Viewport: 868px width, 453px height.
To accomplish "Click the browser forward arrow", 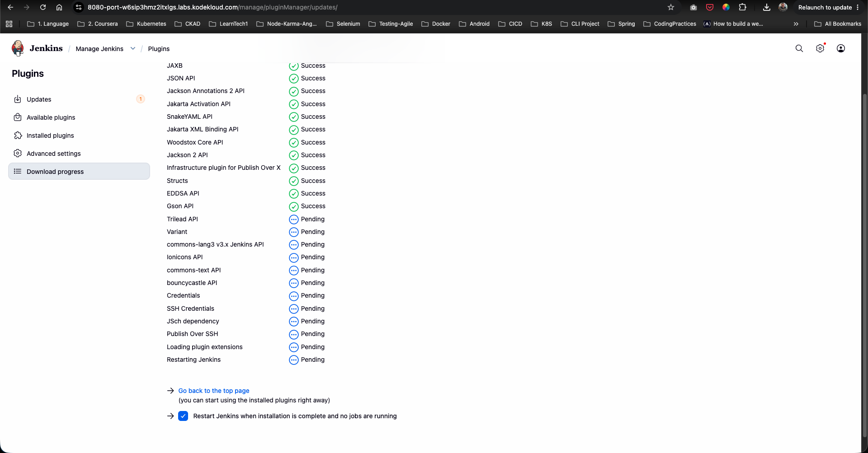I will 26,7.
